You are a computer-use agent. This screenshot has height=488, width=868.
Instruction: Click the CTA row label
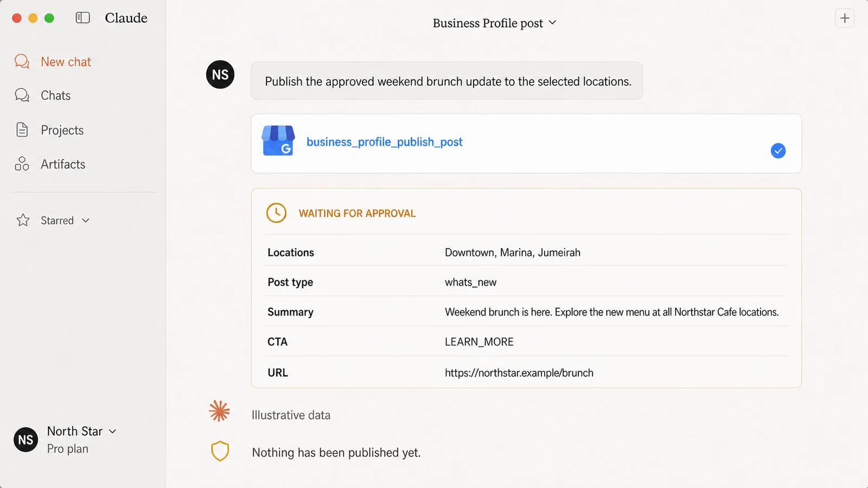point(277,342)
